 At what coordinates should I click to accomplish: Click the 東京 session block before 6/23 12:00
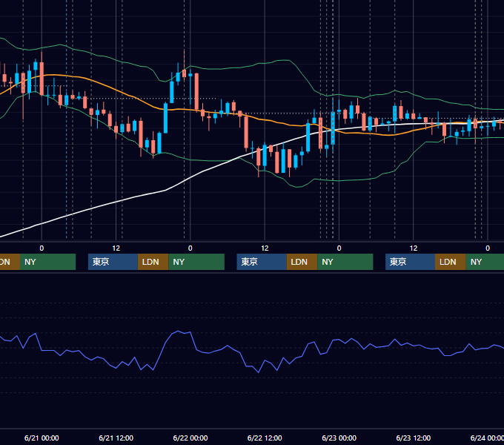tap(410, 262)
